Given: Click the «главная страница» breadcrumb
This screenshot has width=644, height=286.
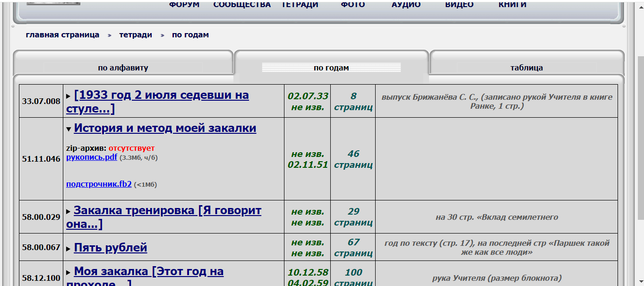Looking at the screenshot, I should pyautogui.click(x=62, y=35).
